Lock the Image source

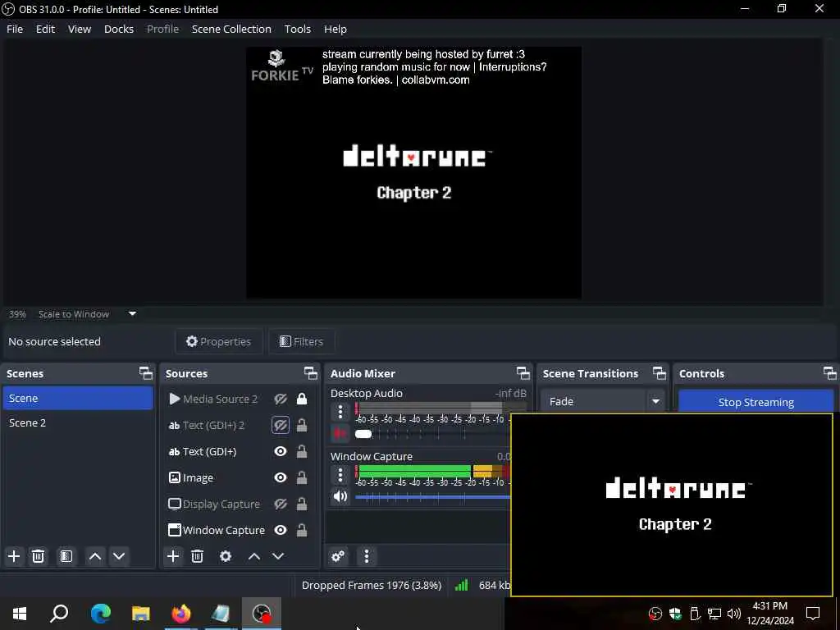[x=302, y=477]
